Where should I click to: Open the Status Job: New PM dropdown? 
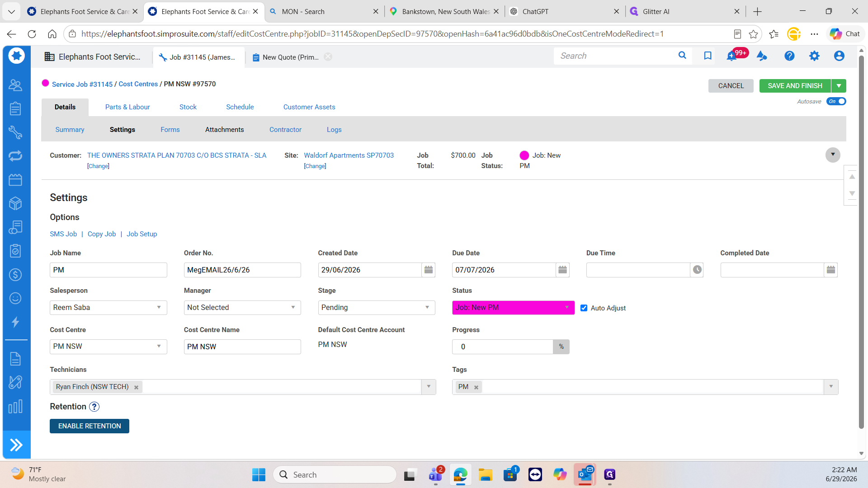point(513,308)
